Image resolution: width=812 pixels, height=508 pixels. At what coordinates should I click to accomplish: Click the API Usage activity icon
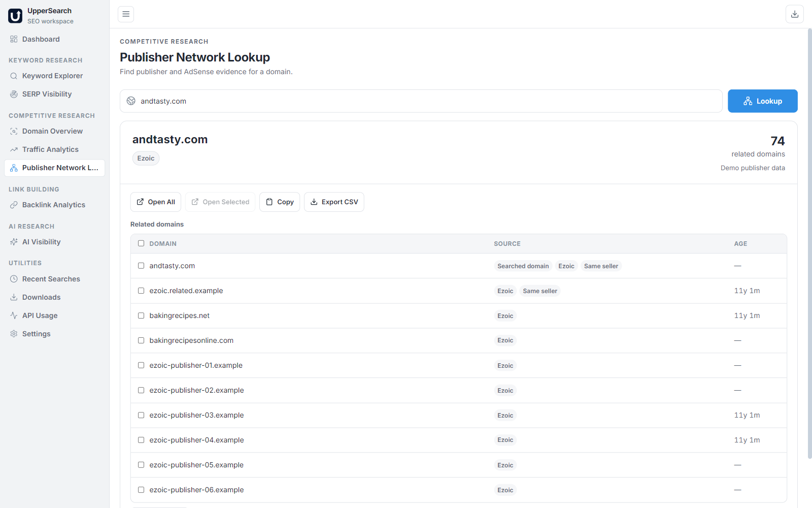click(x=14, y=315)
